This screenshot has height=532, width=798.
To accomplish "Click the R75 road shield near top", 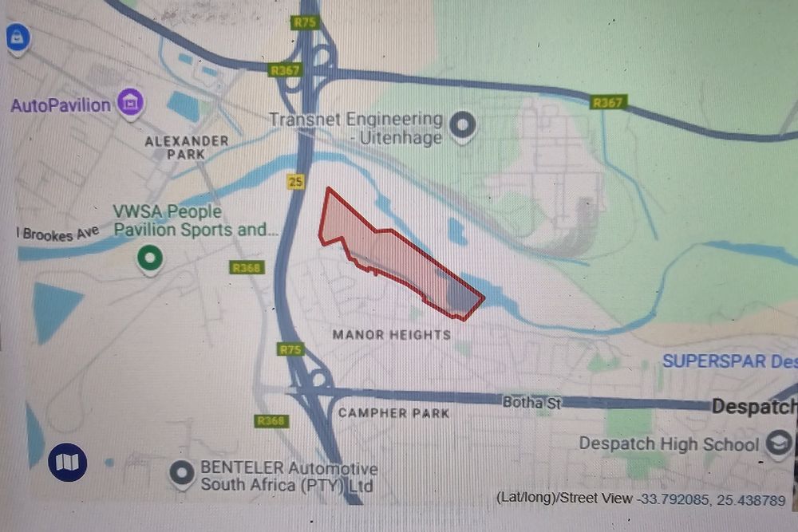I will coord(304,22).
